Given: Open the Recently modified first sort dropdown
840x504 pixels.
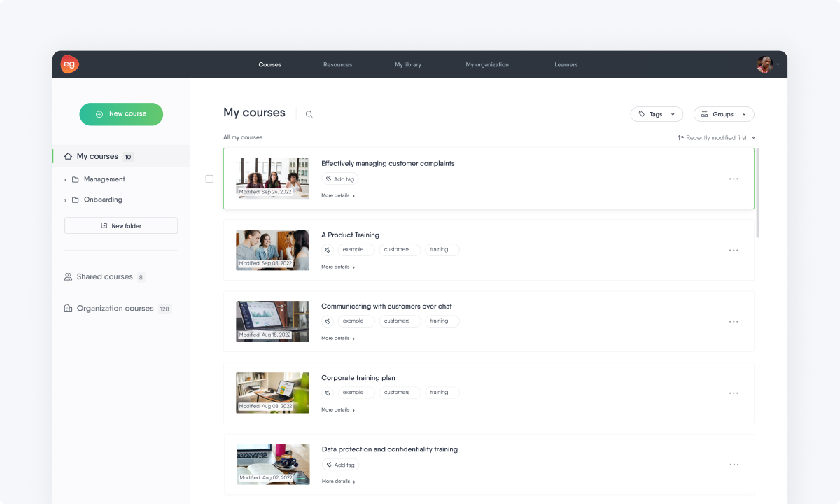Looking at the screenshot, I should click(717, 137).
